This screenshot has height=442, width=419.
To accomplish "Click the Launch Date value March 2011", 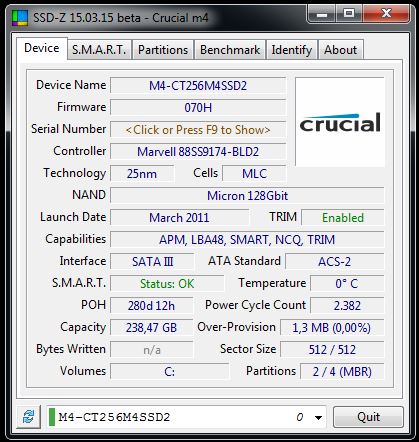I will [179, 218].
